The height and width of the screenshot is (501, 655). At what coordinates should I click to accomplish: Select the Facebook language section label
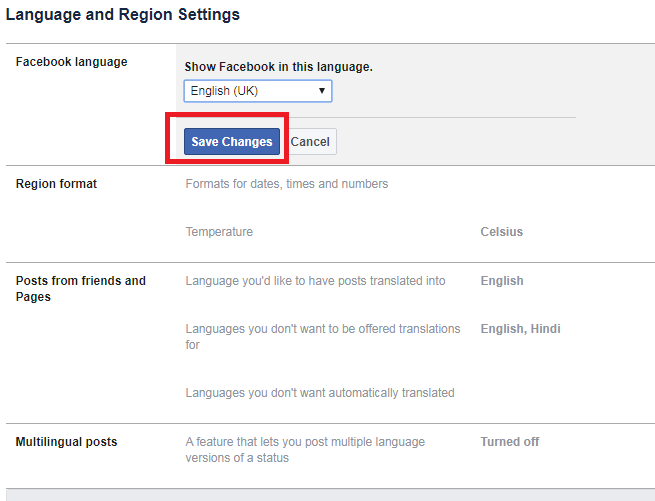[71, 62]
